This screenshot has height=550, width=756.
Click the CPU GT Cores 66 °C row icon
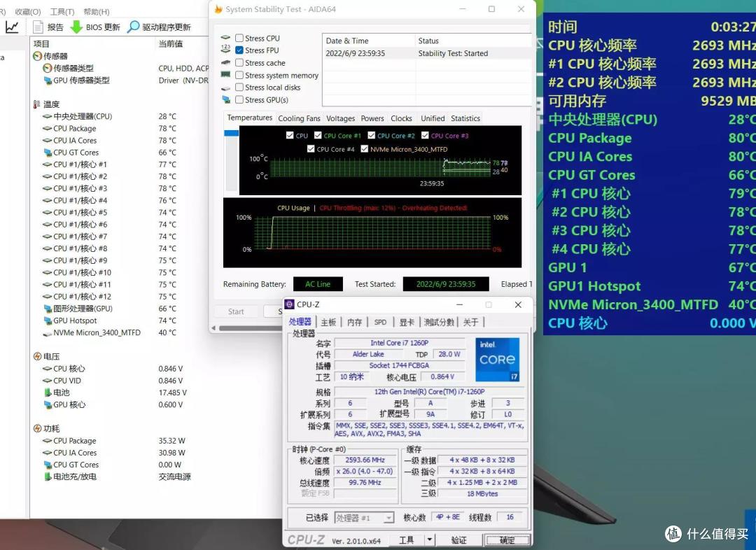(48, 153)
